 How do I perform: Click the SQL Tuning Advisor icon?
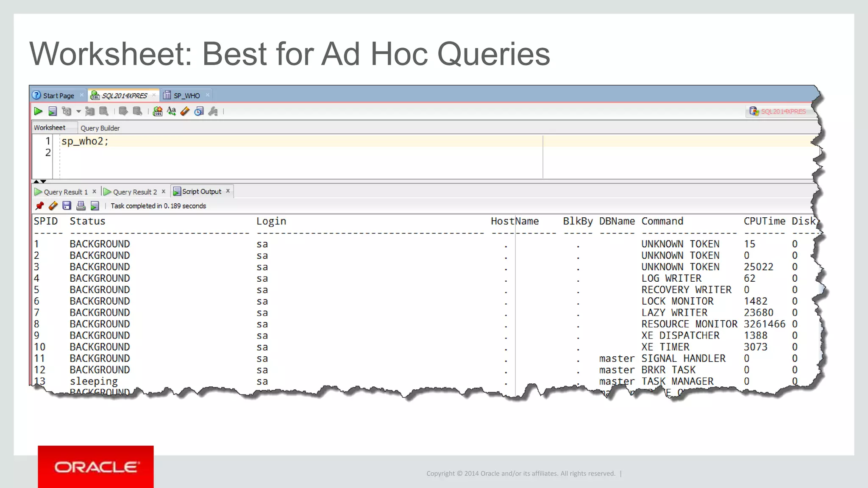104,111
